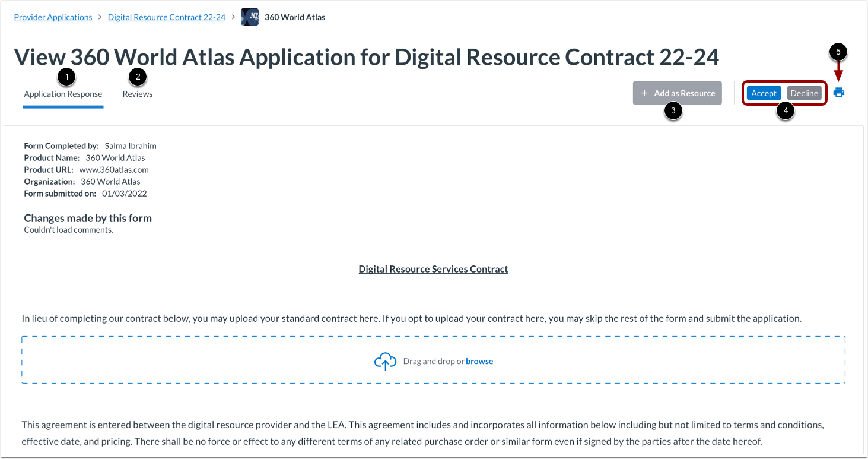Open the Provider Applications breadcrumb link
Viewport: 868px width, 459px height.
53,17
